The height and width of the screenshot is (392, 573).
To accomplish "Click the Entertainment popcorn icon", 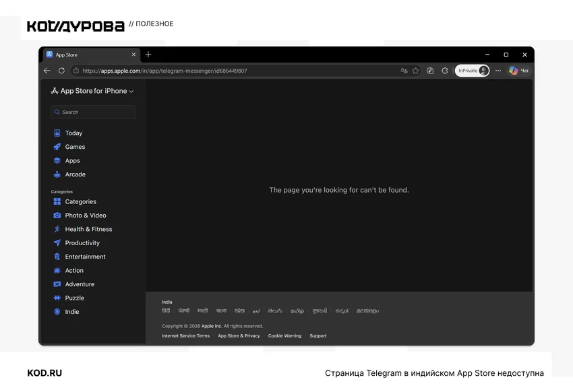I will (57, 257).
